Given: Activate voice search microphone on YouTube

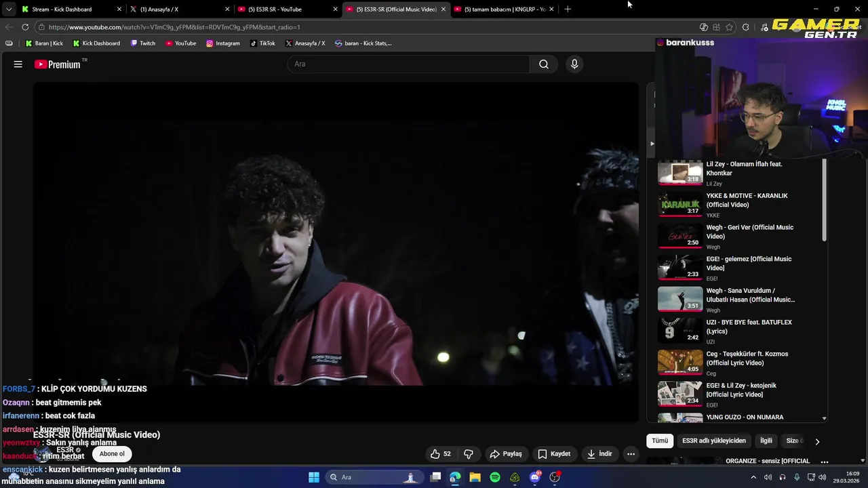Looking at the screenshot, I should [x=574, y=64].
